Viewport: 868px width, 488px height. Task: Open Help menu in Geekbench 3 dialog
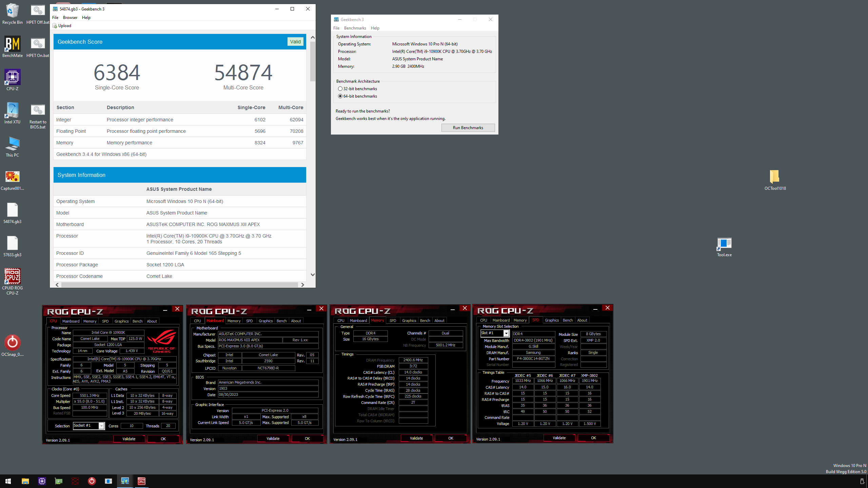[375, 28]
